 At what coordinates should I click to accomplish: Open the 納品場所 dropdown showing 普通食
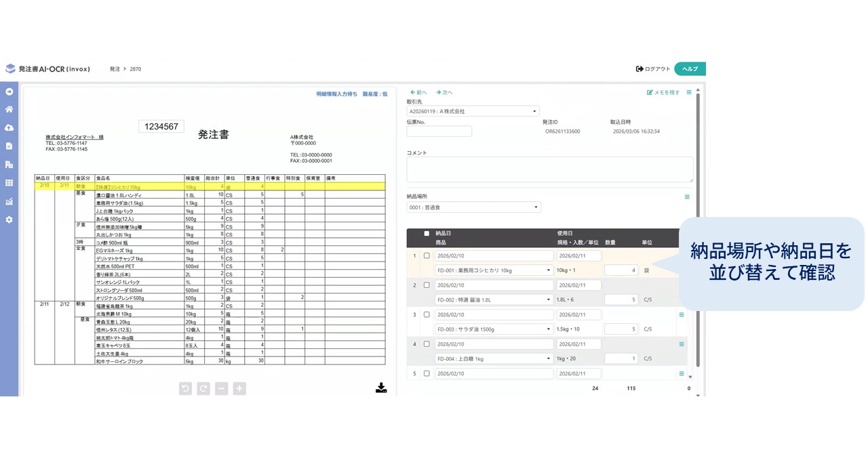pos(473,207)
